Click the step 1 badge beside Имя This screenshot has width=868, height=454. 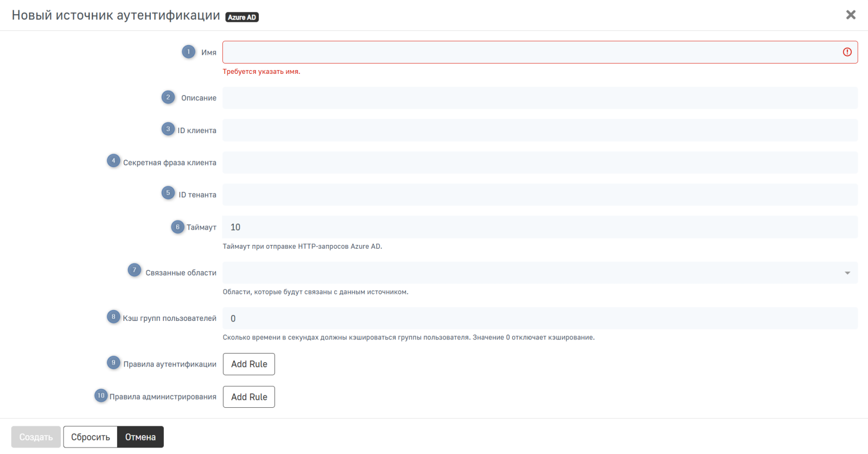coord(188,52)
